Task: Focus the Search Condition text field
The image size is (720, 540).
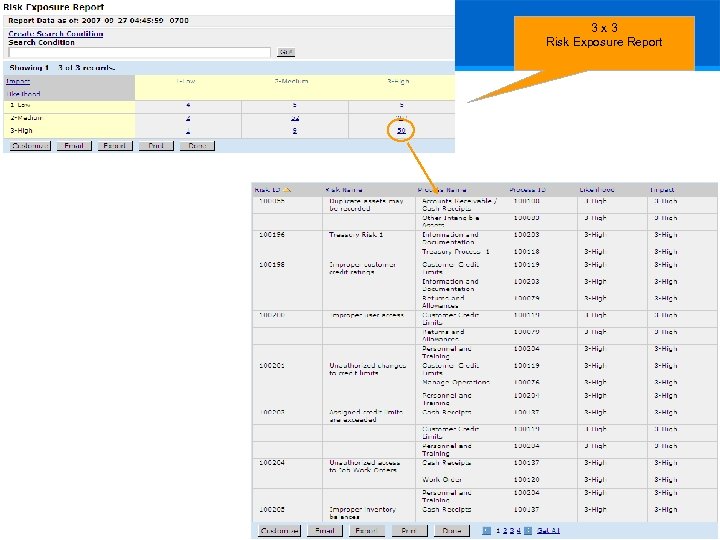Action: [140, 52]
